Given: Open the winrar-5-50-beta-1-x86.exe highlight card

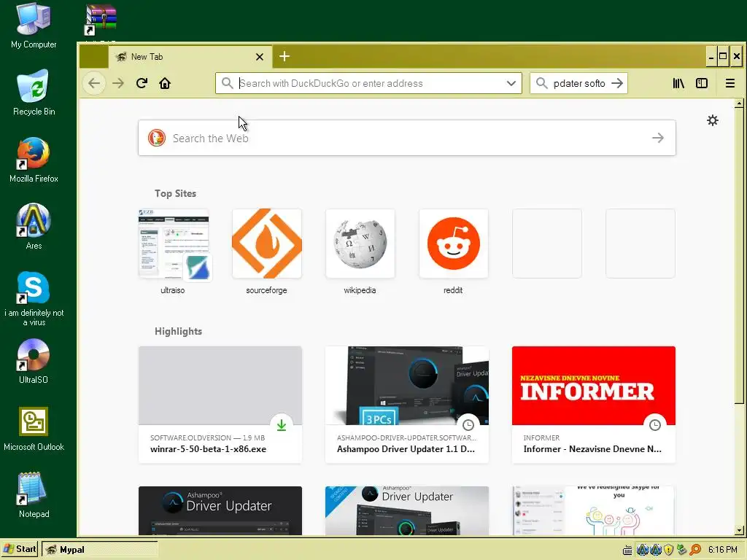Looking at the screenshot, I should pyautogui.click(x=220, y=405).
